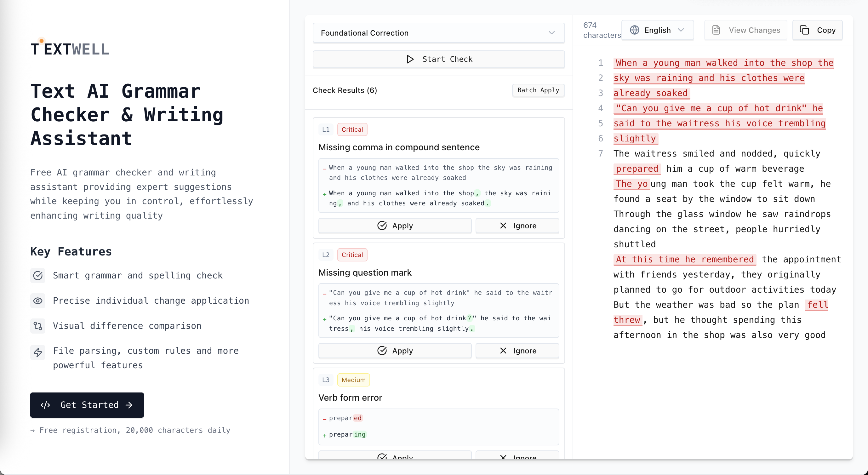Image resolution: width=868 pixels, height=475 pixels.
Task: Click the checkmark icon on L2 Apply
Action: pos(382,351)
